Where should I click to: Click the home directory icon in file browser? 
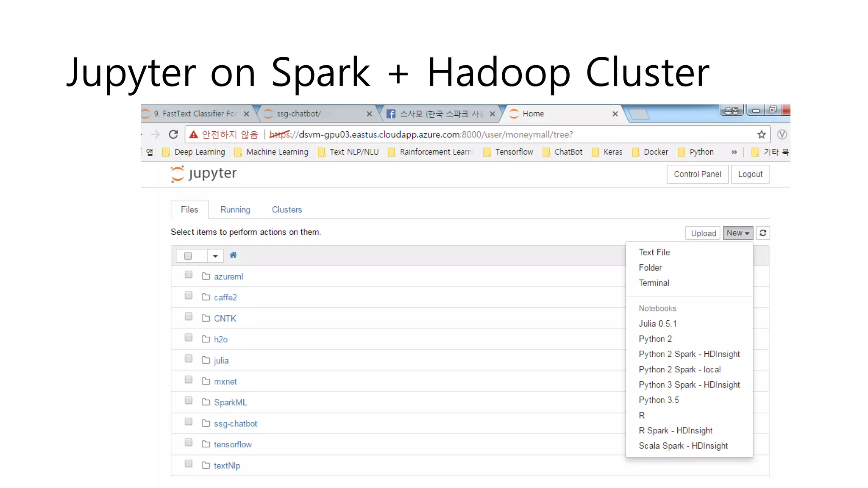tap(233, 255)
